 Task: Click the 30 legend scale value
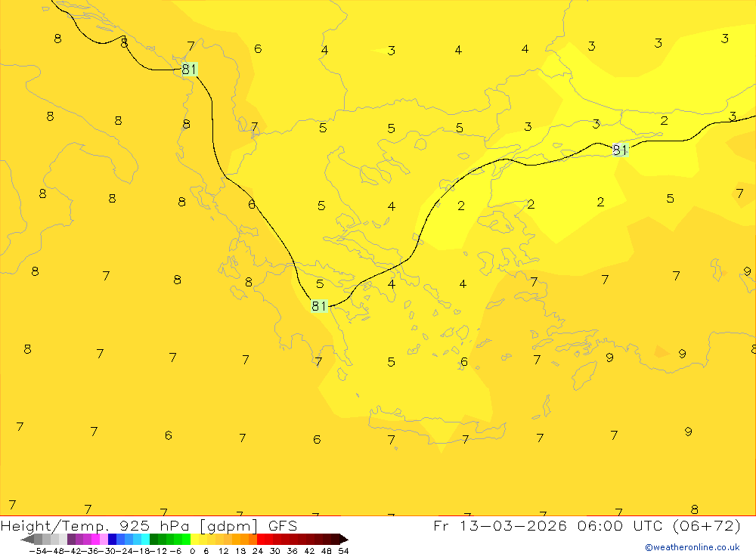click(275, 551)
